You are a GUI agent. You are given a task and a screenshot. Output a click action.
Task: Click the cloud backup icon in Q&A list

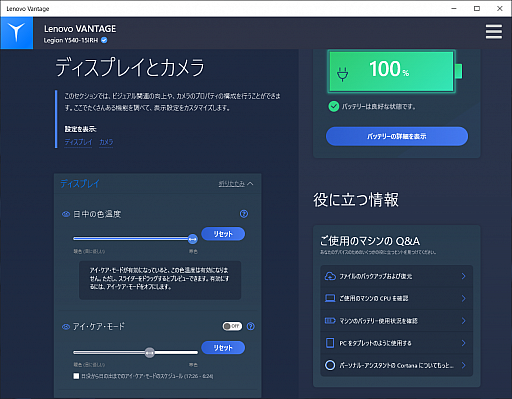click(330, 276)
